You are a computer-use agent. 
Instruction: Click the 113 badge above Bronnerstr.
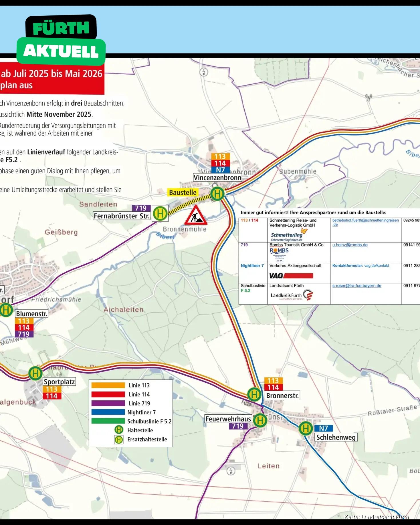coord(273,381)
